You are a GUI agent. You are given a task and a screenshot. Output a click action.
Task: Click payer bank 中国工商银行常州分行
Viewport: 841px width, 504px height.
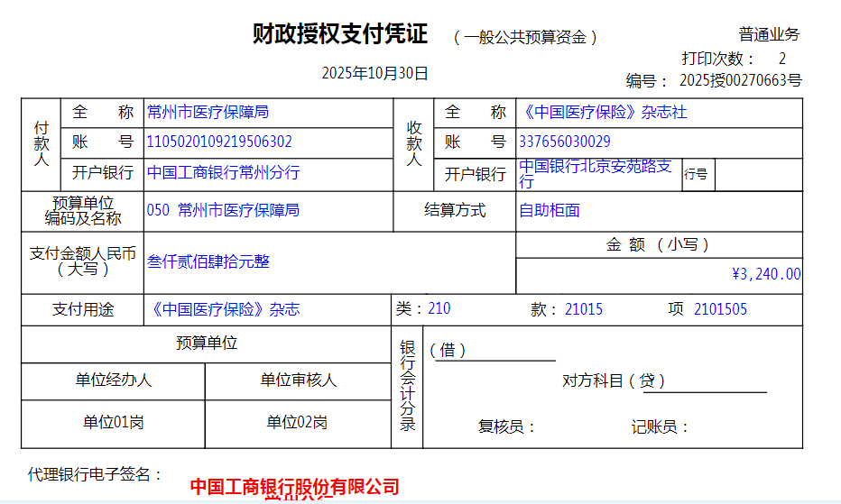coord(223,172)
